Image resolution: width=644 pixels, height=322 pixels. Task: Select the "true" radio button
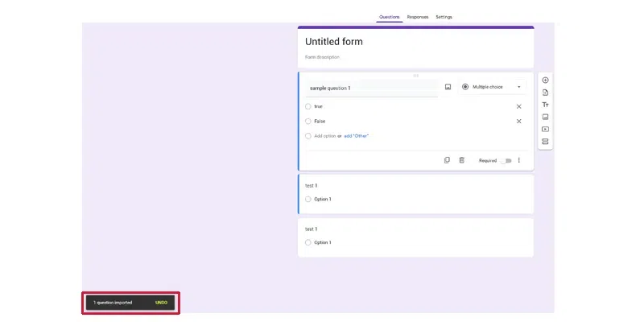coord(308,106)
